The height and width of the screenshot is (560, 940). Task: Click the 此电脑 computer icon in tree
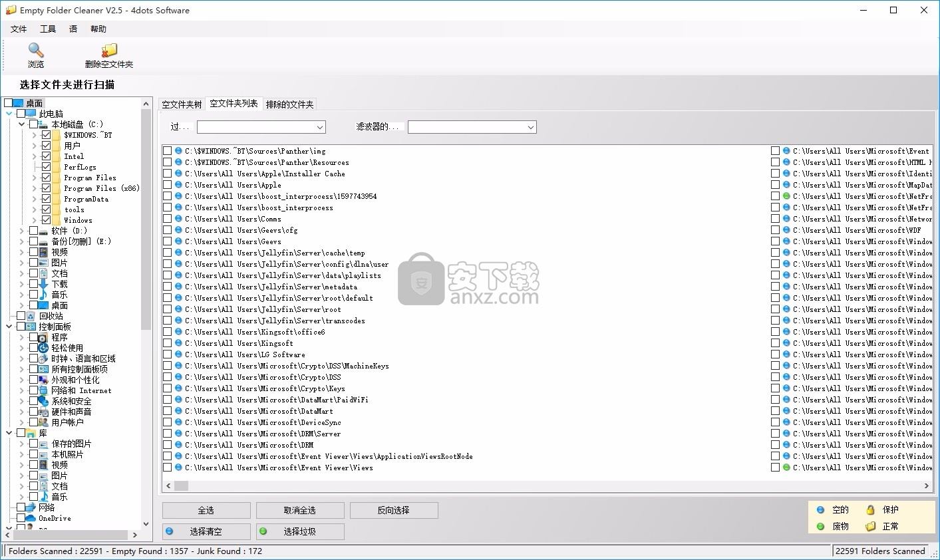[x=31, y=114]
